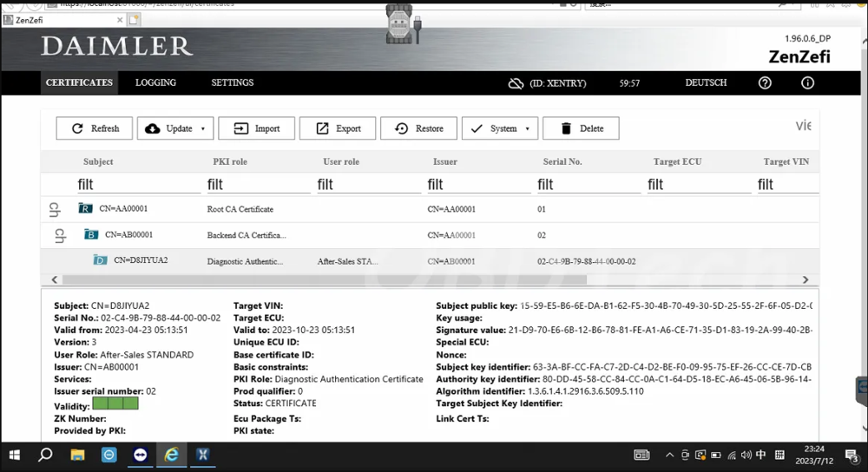Click the green Validity indicator bar

[x=115, y=403]
